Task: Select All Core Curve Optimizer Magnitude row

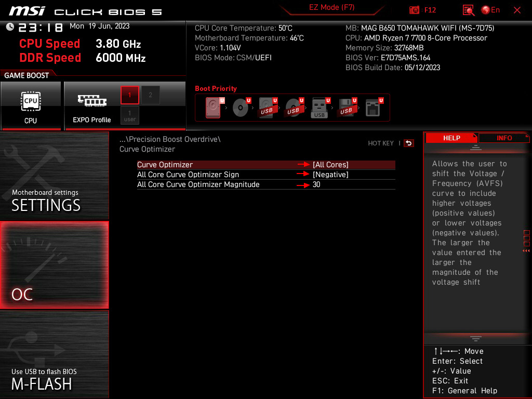Action: pos(266,184)
